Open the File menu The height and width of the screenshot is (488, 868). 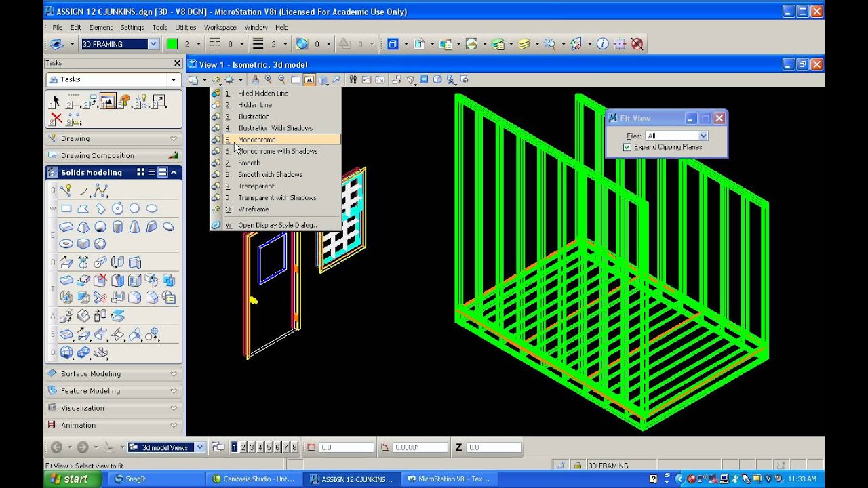point(58,28)
